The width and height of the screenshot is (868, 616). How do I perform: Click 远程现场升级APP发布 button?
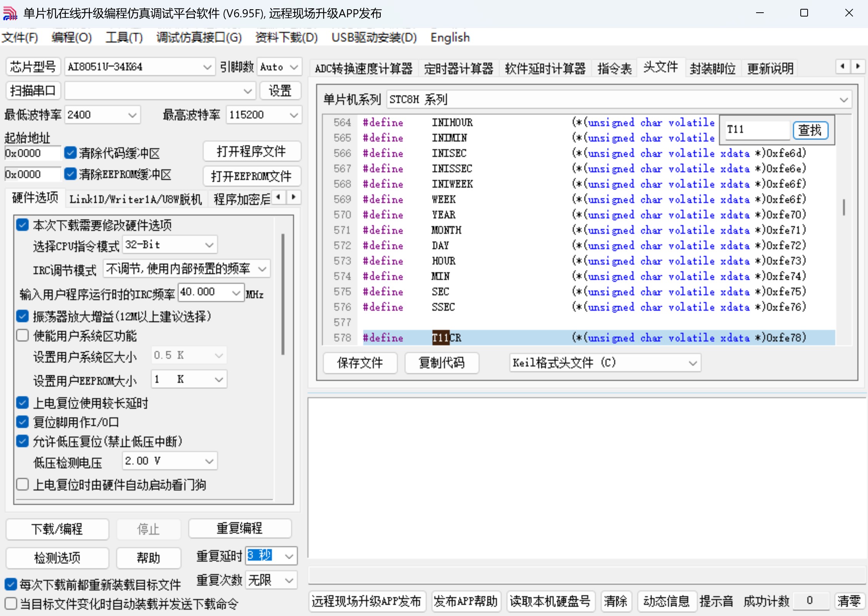pos(367,601)
